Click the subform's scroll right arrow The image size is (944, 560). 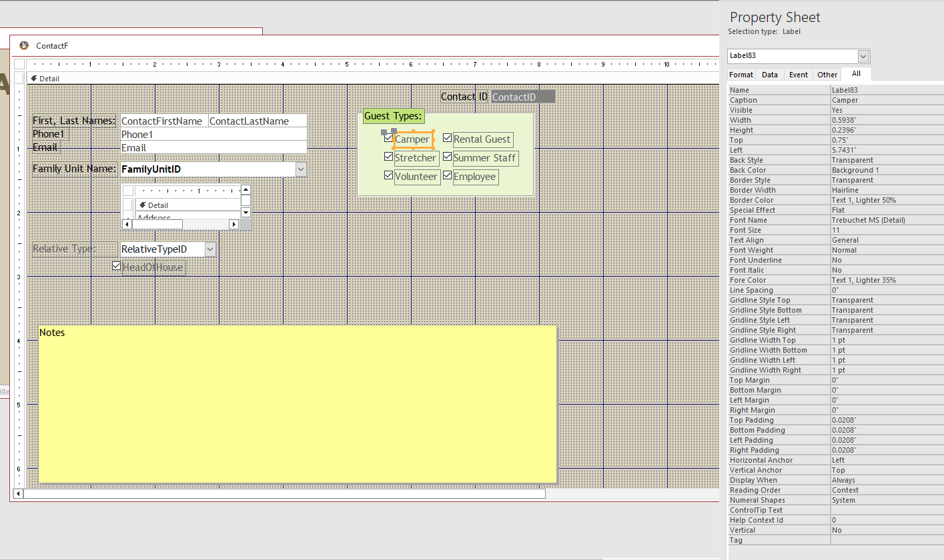click(233, 224)
